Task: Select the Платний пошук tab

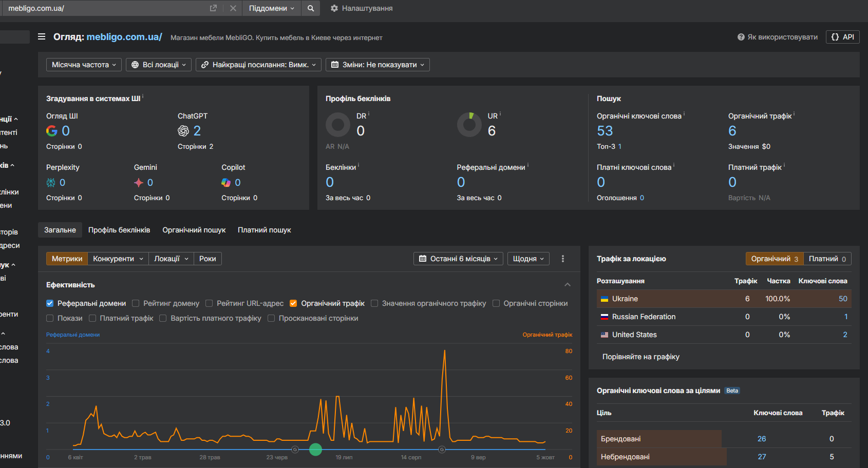Action: coord(264,230)
